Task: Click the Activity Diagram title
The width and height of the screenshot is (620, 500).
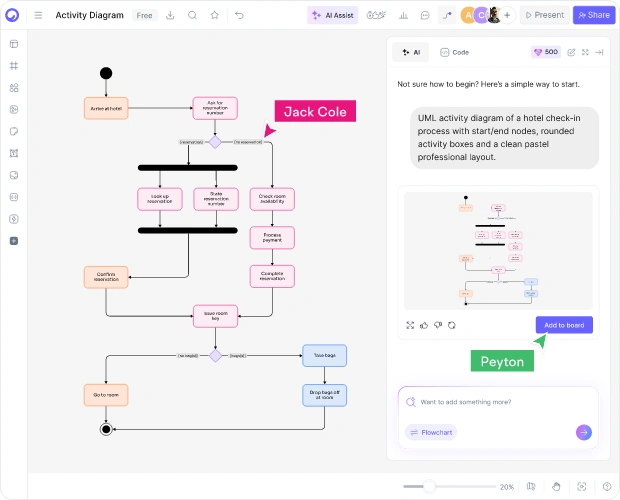Action: [89, 15]
